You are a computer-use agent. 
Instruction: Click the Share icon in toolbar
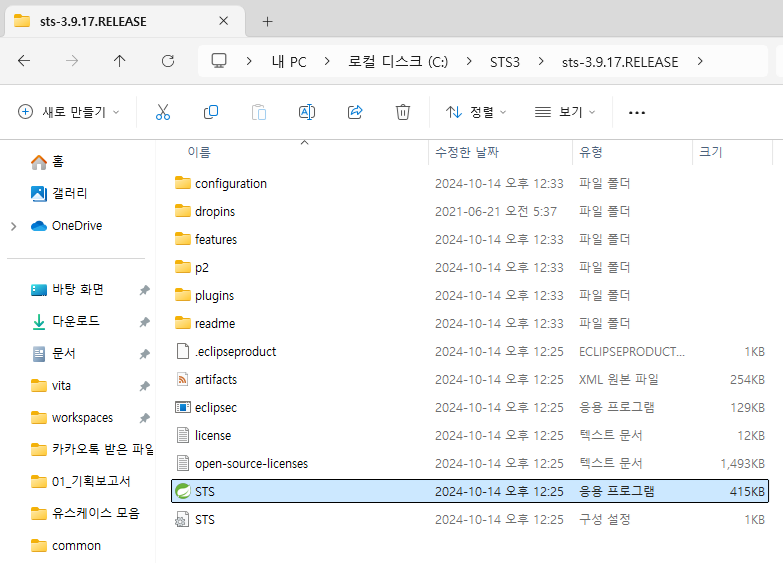click(355, 112)
